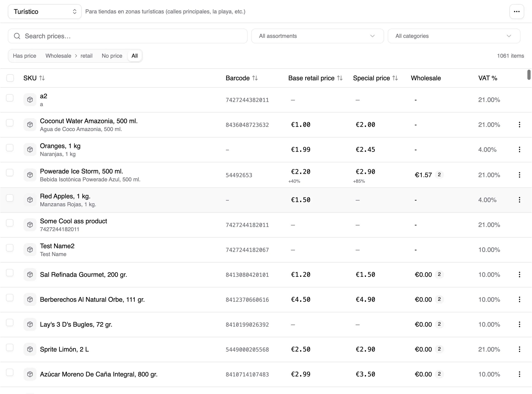The height and width of the screenshot is (394, 532).
Task: Select the Wholesale > retail filter tab
Action: [69, 56]
